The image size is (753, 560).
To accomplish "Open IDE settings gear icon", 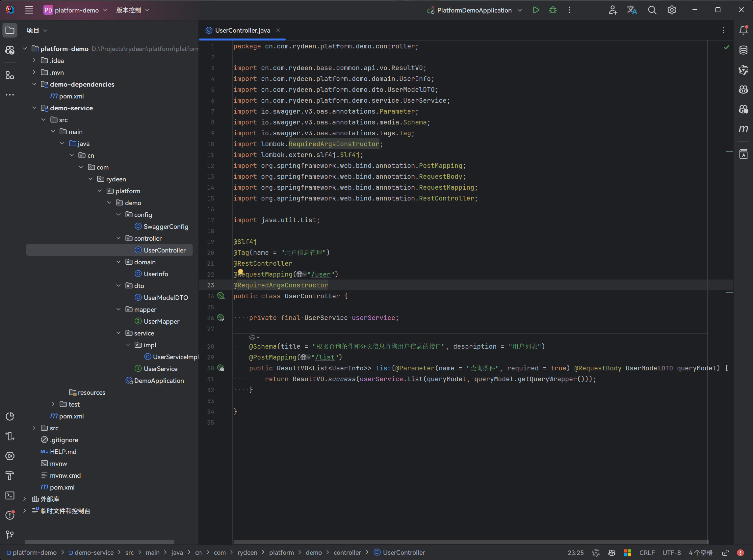I will click(672, 10).
